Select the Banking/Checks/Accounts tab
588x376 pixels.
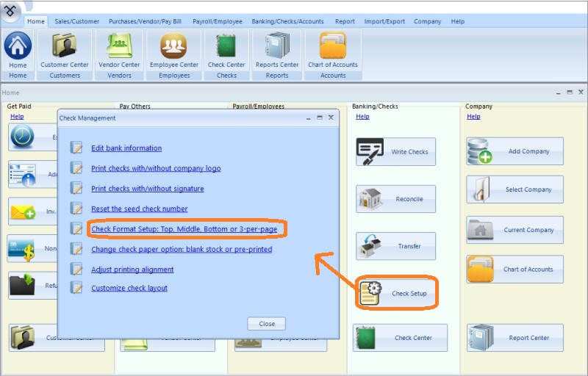coord(289,21)
